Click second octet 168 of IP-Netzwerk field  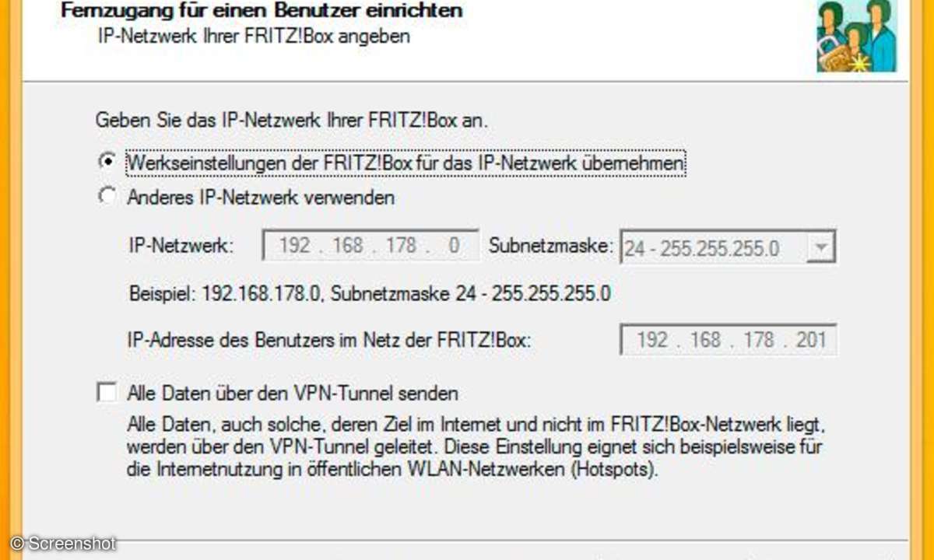point(347,247)
